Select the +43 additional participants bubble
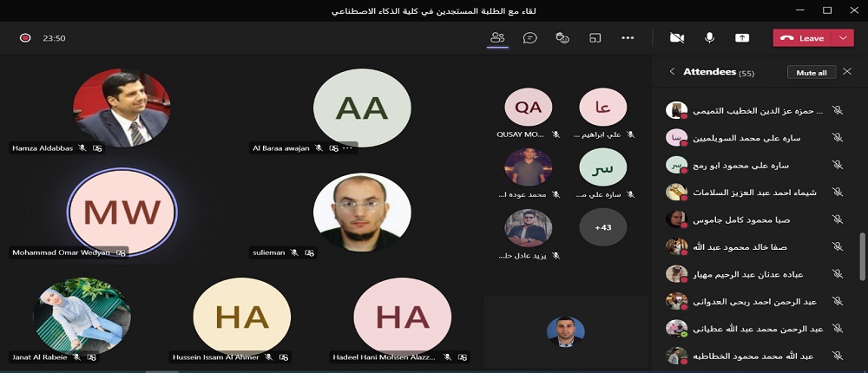Screen dimensions: 868x373 pos(603,227)
